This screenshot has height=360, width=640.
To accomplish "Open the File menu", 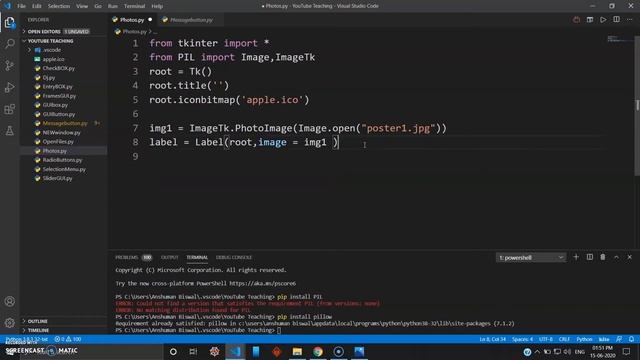I will click(21, 6).
